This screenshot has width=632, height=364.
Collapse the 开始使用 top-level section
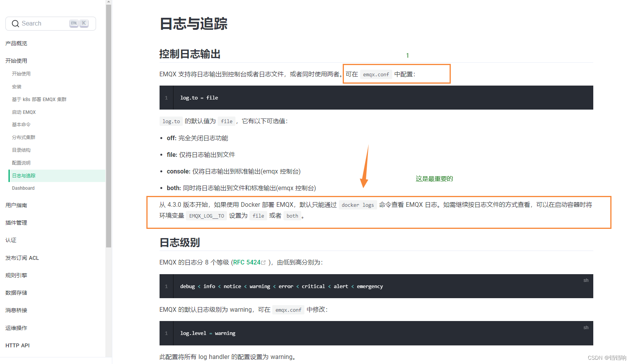16,61
